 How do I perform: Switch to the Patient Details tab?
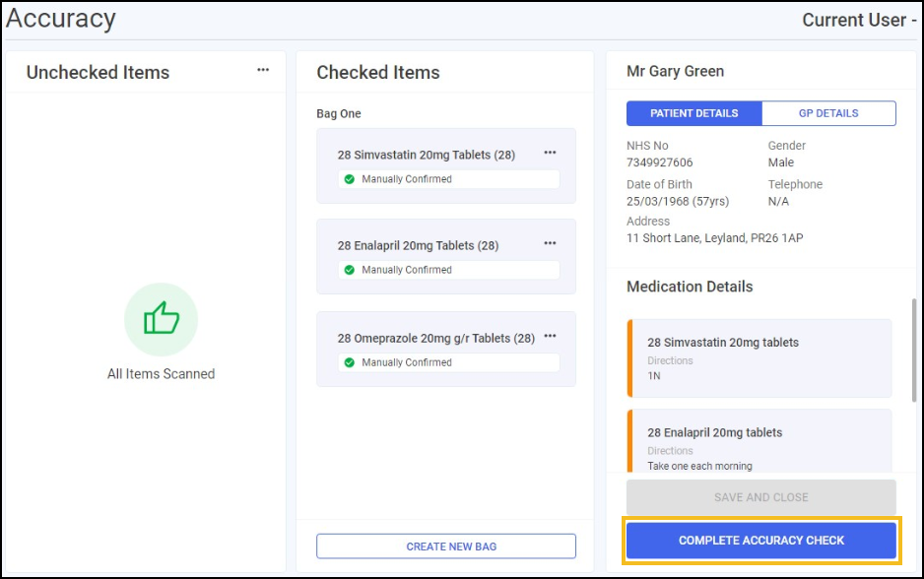(x=694, y=113)
